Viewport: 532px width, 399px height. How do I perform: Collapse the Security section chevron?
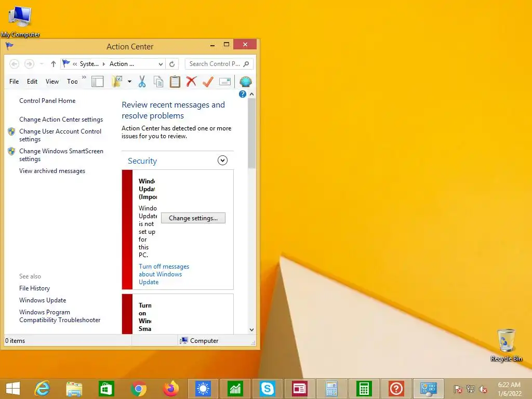coord(222,160)
